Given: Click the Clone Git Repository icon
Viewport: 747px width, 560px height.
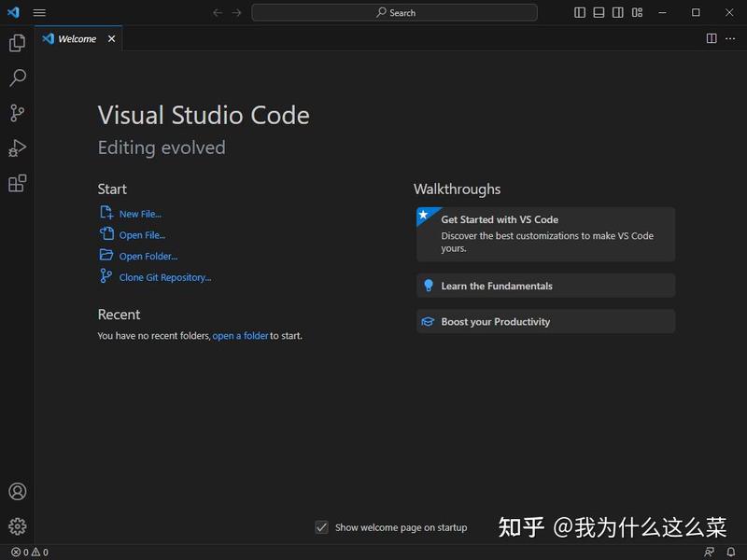Looking at the screenshot, I should (106, 275).
